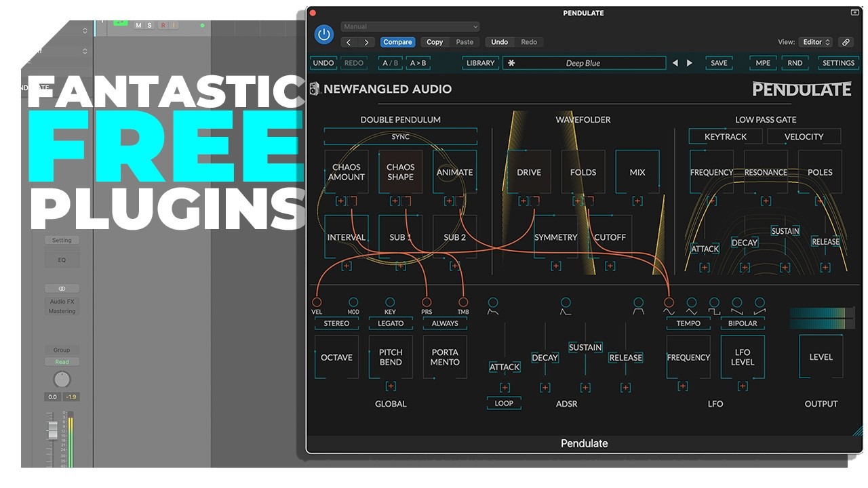Go to previous preset in Logic header
Screen dimensions: 868x488
coord(349,42)
